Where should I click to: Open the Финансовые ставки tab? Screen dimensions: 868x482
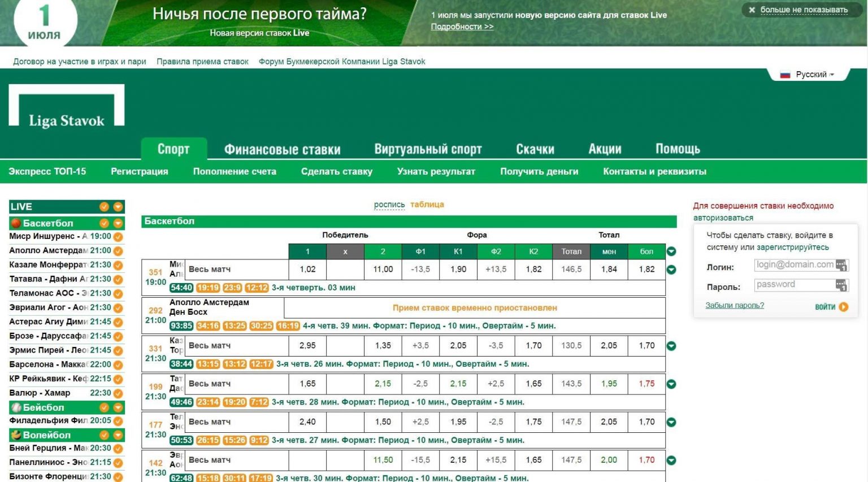[282, 149]
